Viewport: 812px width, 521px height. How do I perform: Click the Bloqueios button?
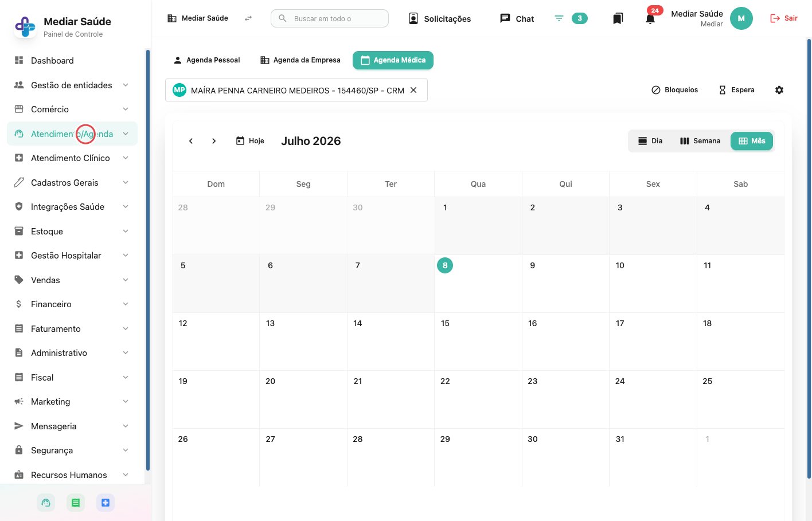tap(674, 90)
